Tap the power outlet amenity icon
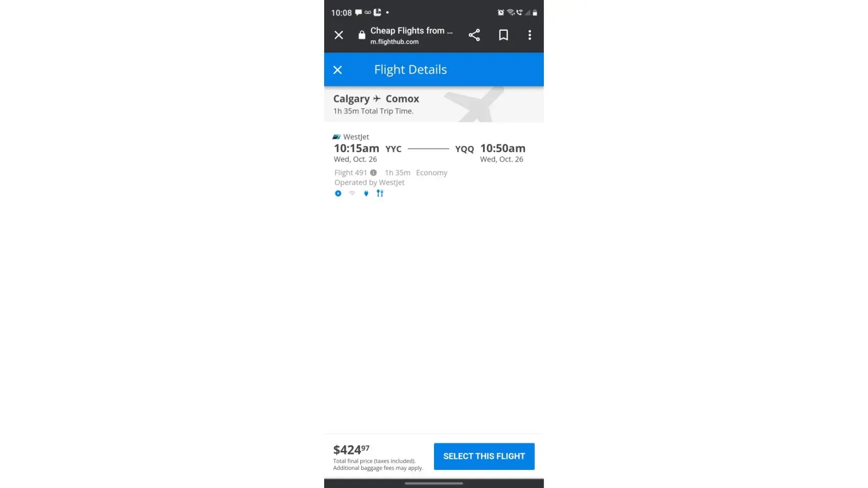Screen dimensions: 868x488 [x=366, y=193]
